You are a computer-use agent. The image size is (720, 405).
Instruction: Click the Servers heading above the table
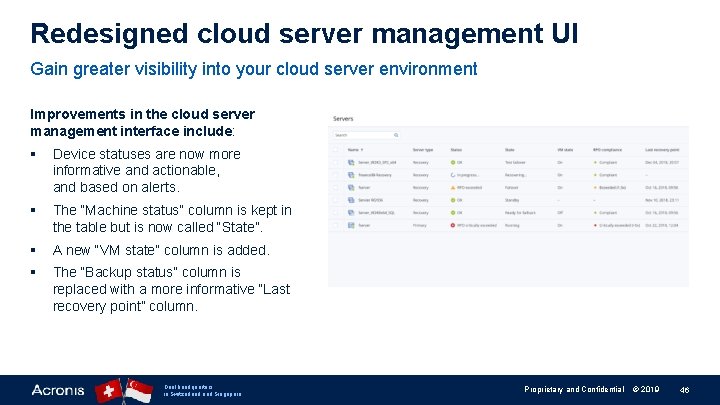[343, 118]
